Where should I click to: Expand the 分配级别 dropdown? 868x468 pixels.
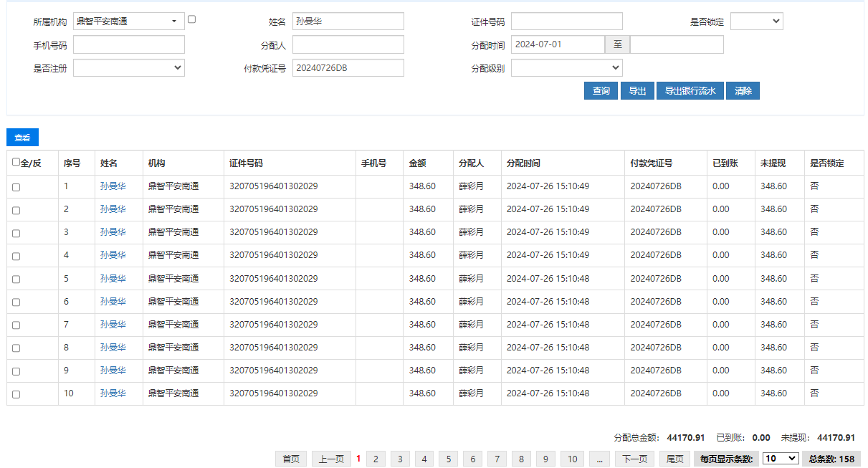pos(566,68)
